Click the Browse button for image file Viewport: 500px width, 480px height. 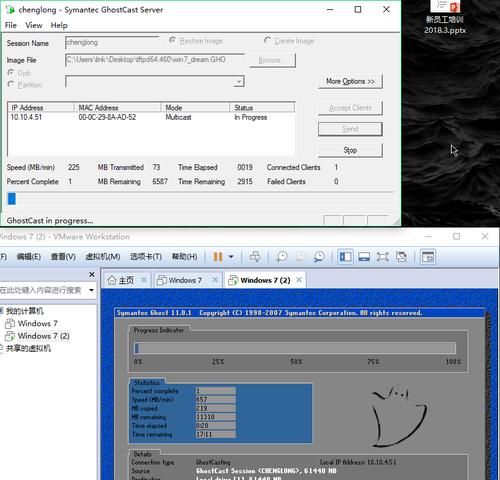(x=272, y=60)
